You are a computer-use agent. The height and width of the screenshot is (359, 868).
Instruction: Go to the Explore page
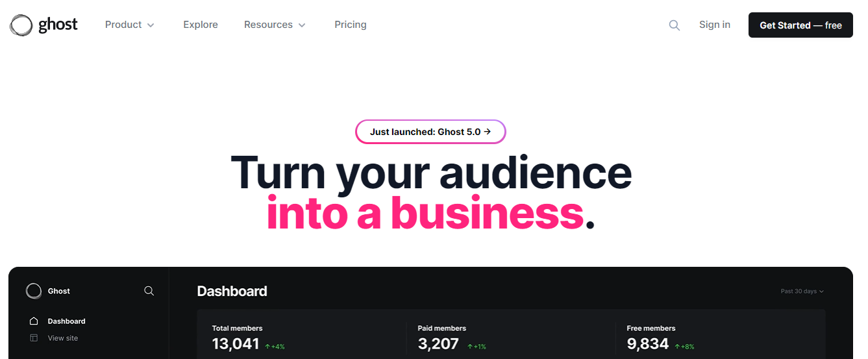point(201,25)
